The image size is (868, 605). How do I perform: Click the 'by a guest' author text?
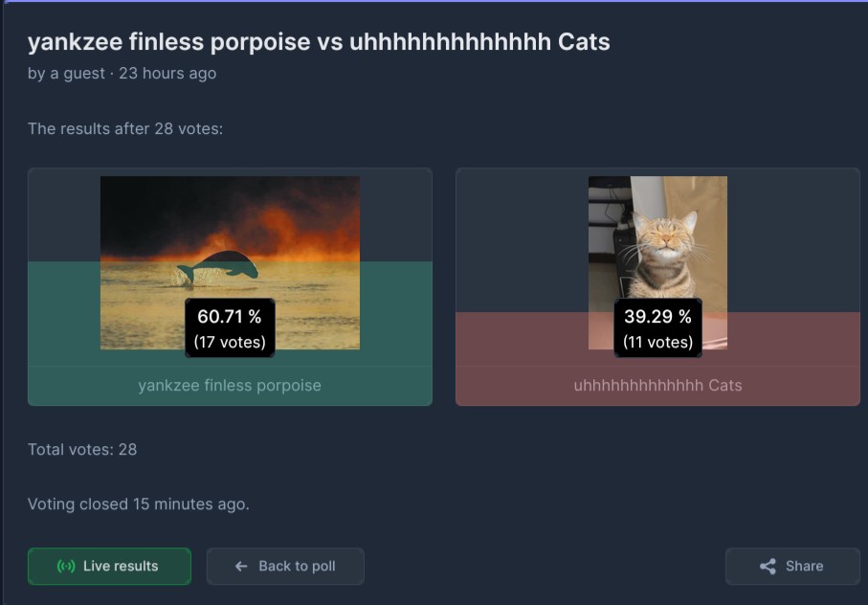66,73
